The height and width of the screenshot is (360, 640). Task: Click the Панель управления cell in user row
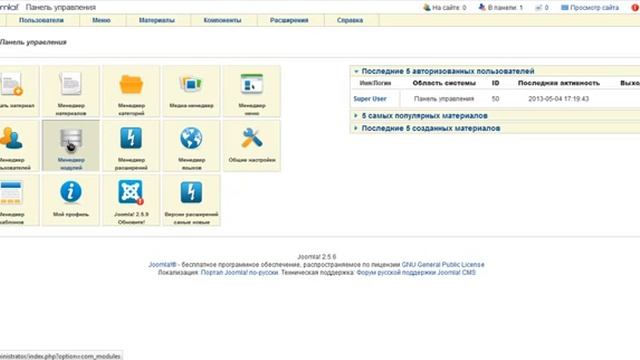point(444,99)
